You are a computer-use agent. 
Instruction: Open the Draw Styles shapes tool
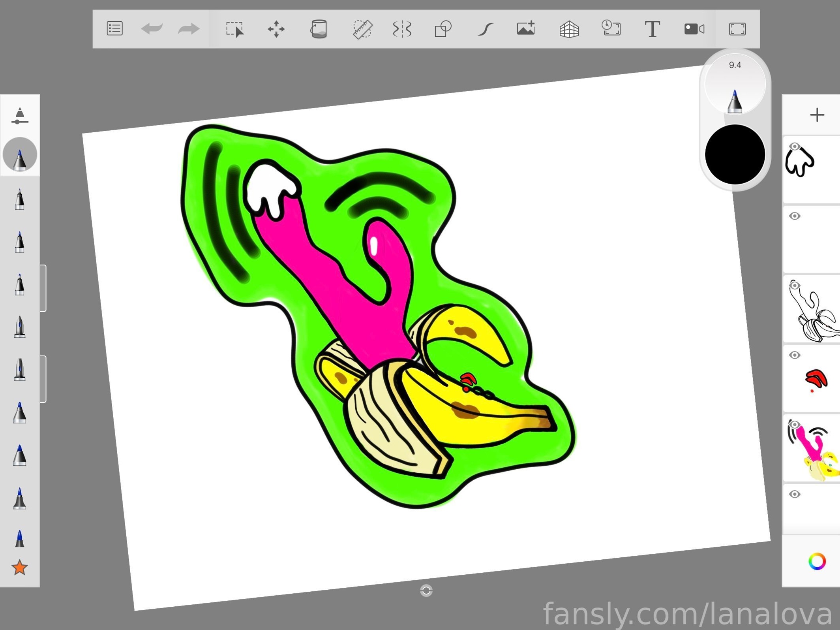point(443,29)
